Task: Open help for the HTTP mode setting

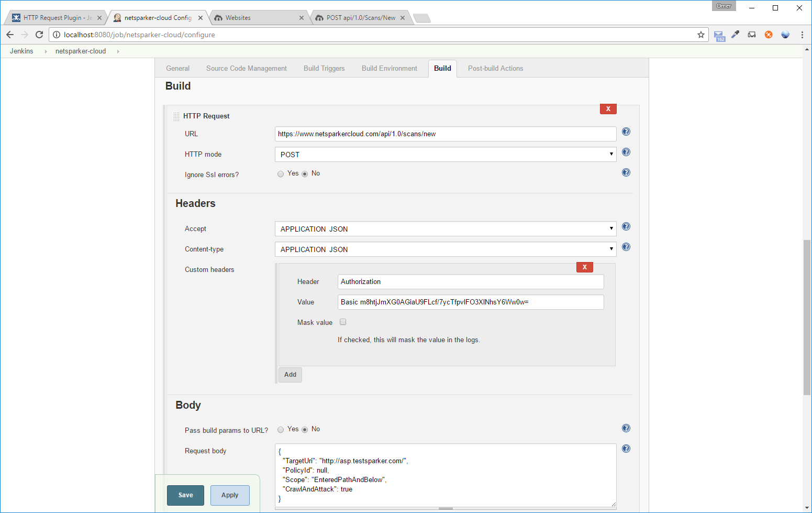Action: point(626,152)
